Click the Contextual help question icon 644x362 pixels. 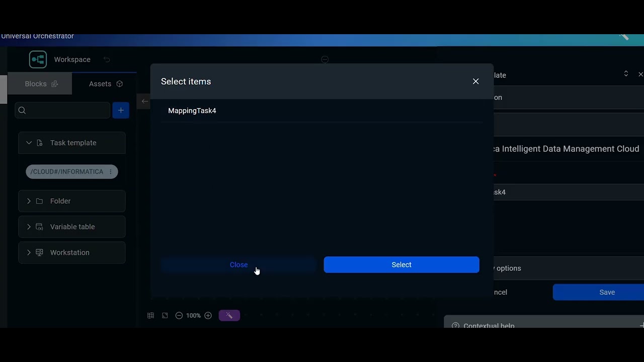click(x=455, y=326)
